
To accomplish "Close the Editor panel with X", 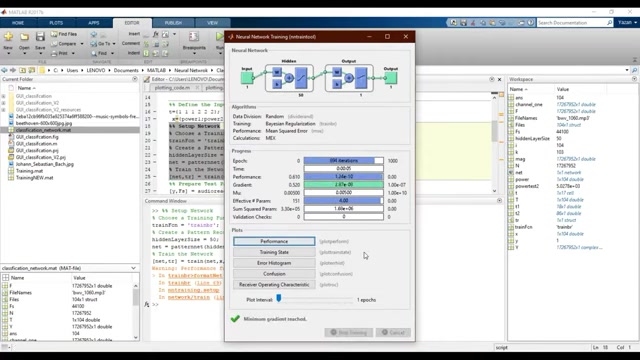I will click(499, 79).
